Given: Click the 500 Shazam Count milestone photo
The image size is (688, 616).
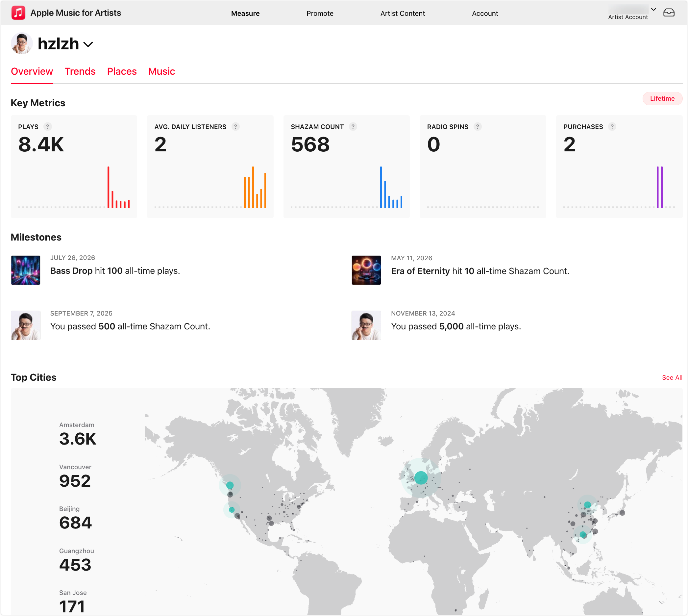Looking at the screenshot, I should tap(26, 325).
